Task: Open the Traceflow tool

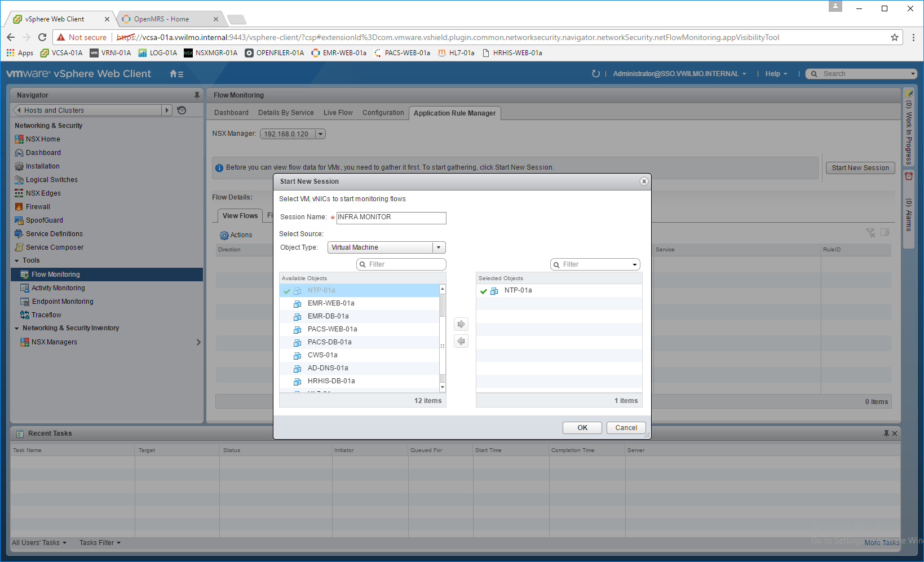Action: coord(46,315)
